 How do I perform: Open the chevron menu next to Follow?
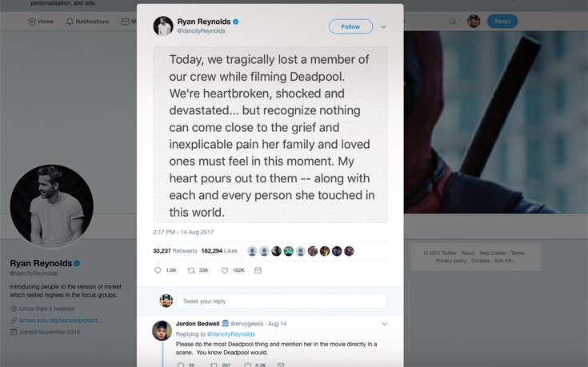pyautogui.click(x=383, y=26)
